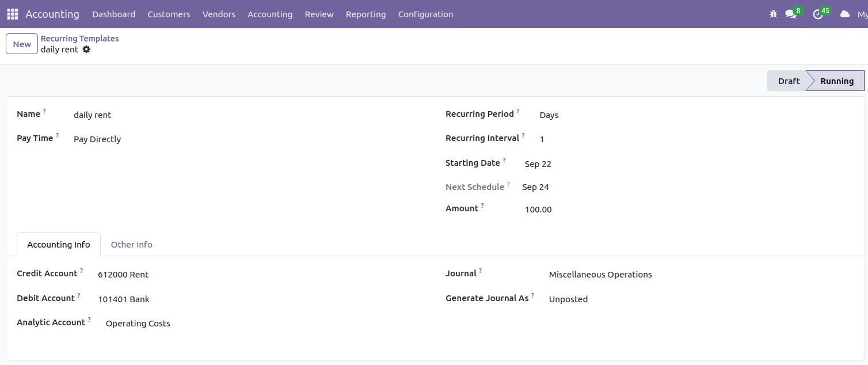The width and height of the screenshot is (868, 365).
Task: Open the Review menu
Action: pos(319,14)
